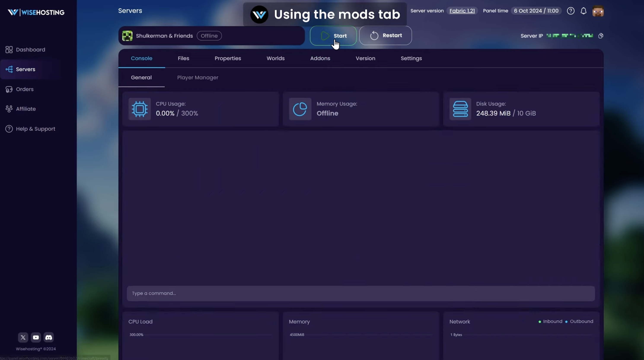The image size is (644, 360).
Task: Restart the server
Action: pyautogui.click(x=386, y=35)
